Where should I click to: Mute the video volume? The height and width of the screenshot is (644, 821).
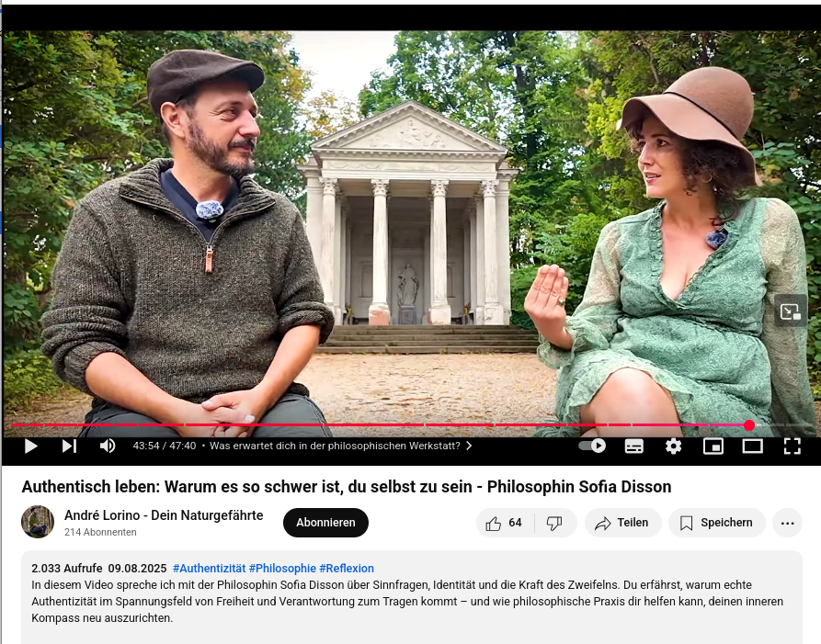(108, 446)
